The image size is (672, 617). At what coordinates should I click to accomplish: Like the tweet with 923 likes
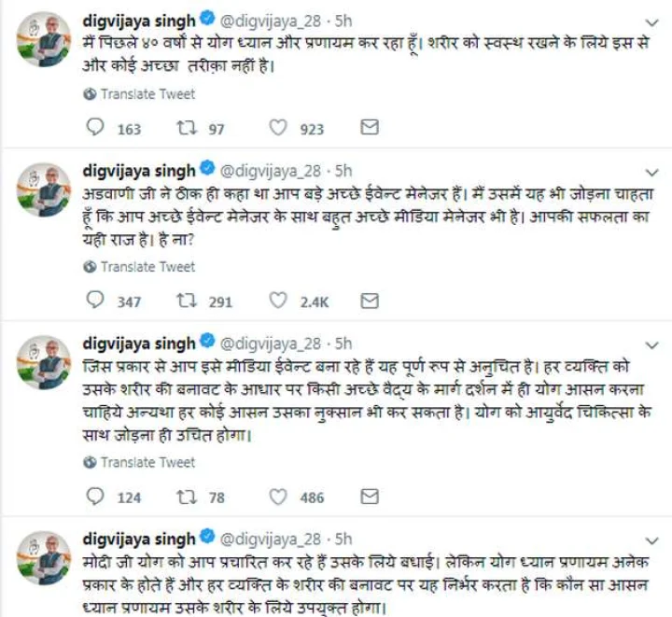(x=277, y=128)
